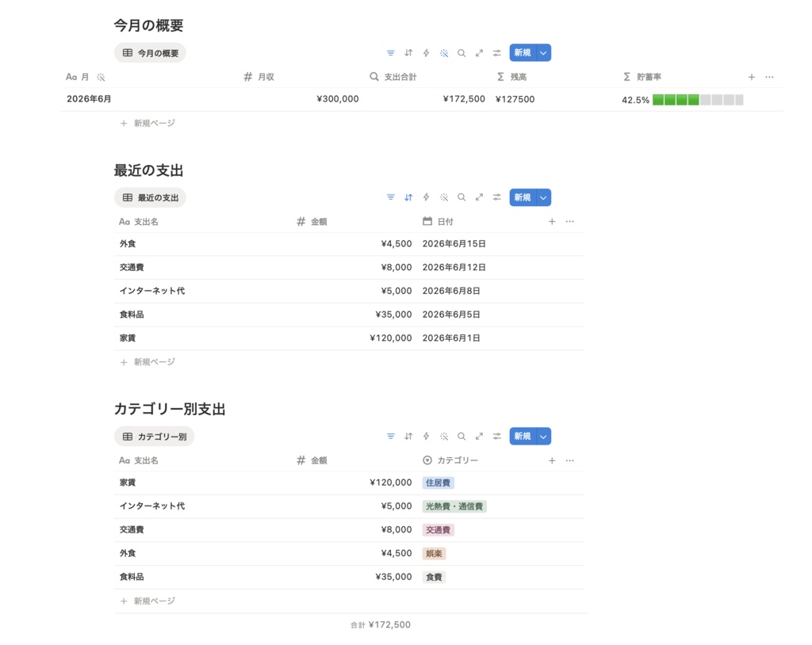Open 支出合計 column header menu
The width and height of the screenshot is (812, 645).
[393, 77]
